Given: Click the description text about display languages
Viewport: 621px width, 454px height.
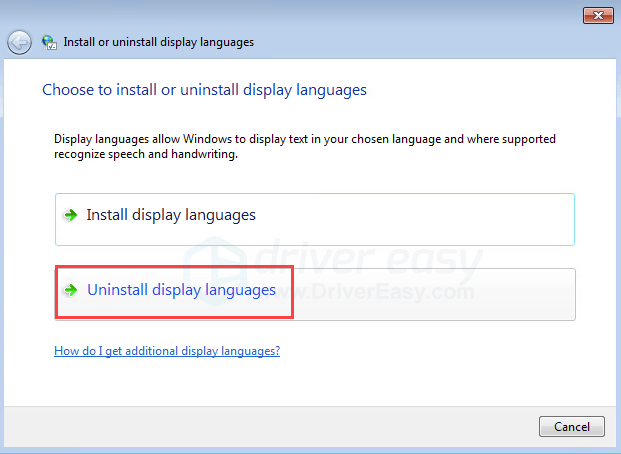Looking at the screenshot, I should 305,147.
